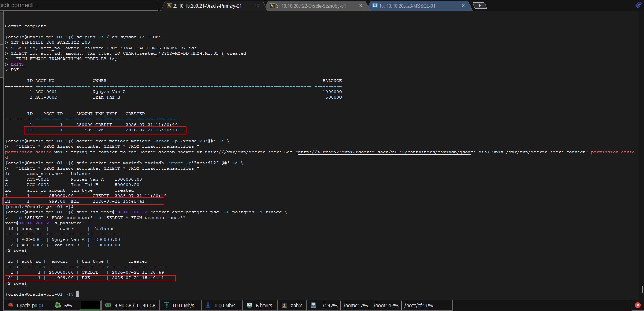Click the /: 42% disk usage entry
644x311 pixels.
click(x=330, y=306)
